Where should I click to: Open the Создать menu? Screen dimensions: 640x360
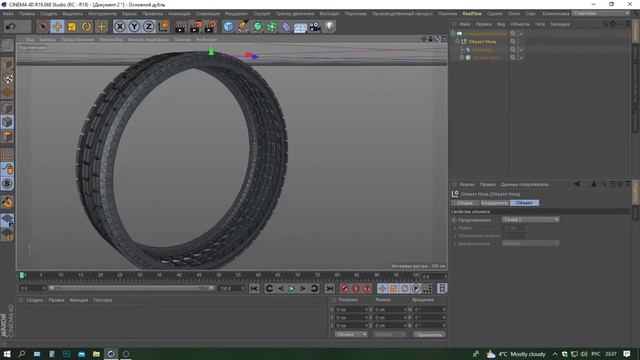pyautogui.click(x=49, y=13)
